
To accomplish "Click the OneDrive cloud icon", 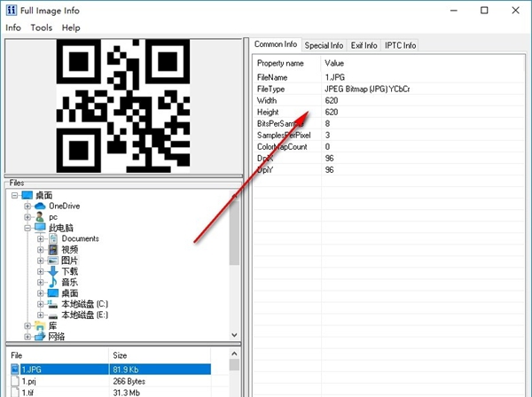I will (x=40, y=206).
